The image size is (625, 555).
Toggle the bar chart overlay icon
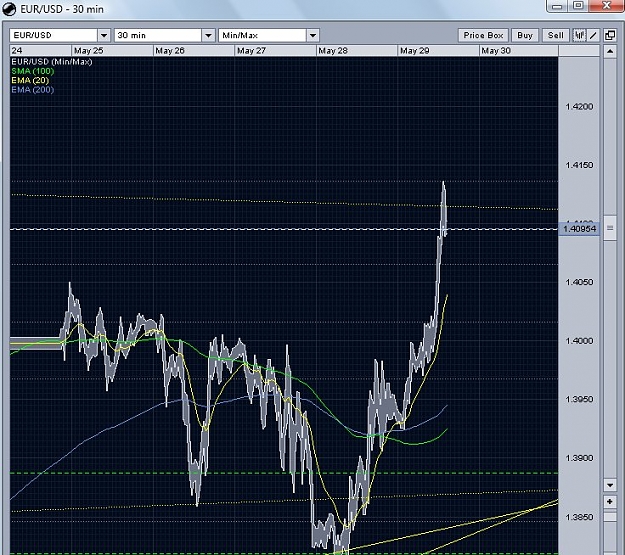coord(579,35)
